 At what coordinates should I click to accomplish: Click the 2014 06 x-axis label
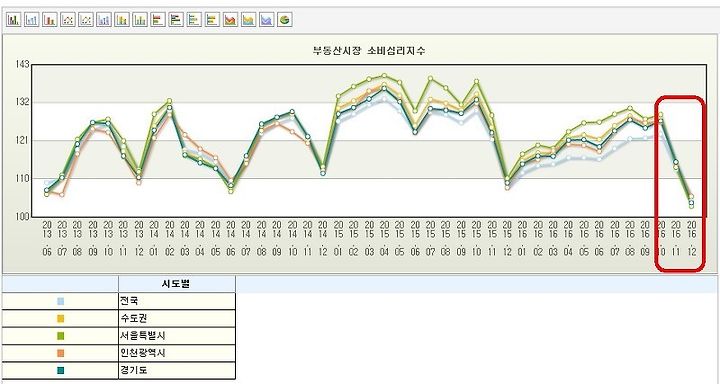point(231,239)
